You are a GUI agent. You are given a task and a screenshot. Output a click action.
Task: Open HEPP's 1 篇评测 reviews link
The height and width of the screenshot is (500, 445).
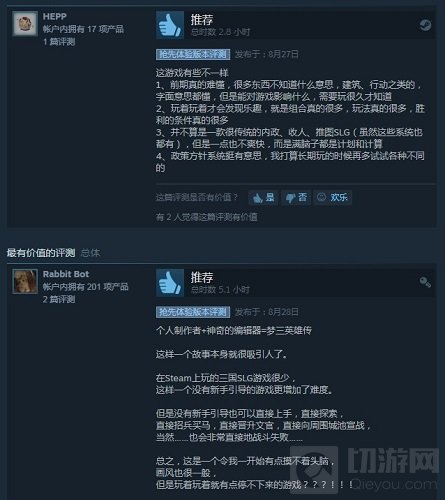(x=59, y=42)
